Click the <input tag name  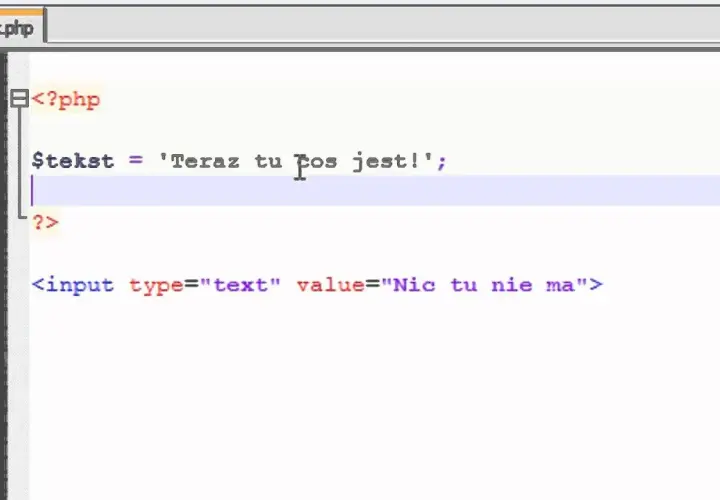pos(73,286)
